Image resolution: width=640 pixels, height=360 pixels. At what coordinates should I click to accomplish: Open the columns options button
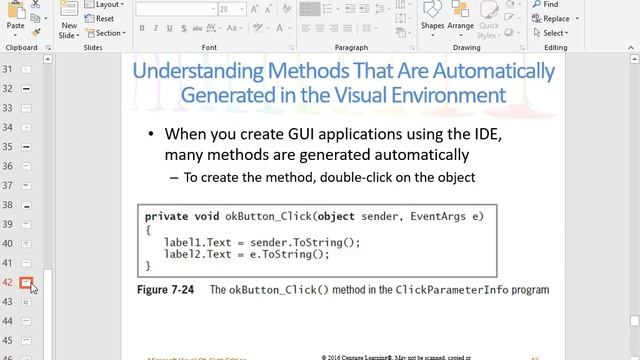point(369,28)
